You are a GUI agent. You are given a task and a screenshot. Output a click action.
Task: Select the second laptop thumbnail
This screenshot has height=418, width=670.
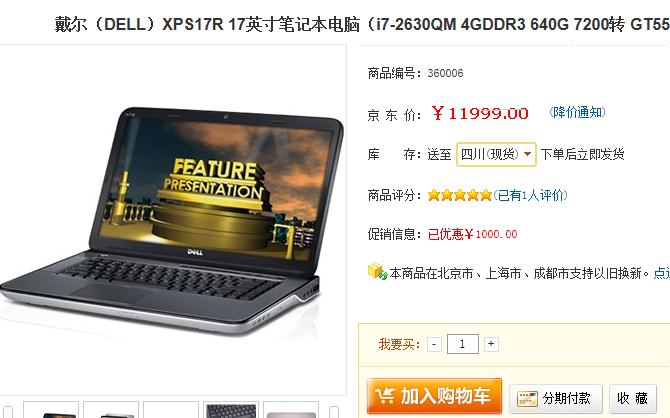pyautogui.click(x=111, y=410)
